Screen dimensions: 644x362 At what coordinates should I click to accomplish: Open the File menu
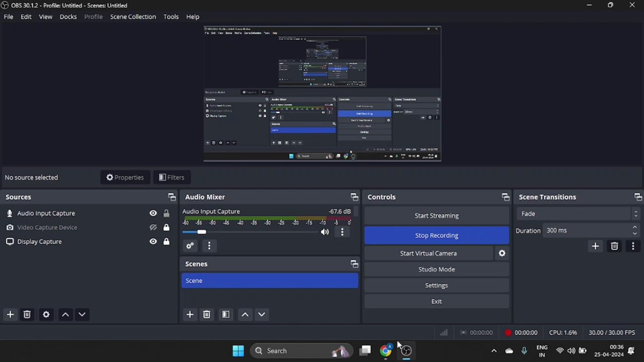9,17
